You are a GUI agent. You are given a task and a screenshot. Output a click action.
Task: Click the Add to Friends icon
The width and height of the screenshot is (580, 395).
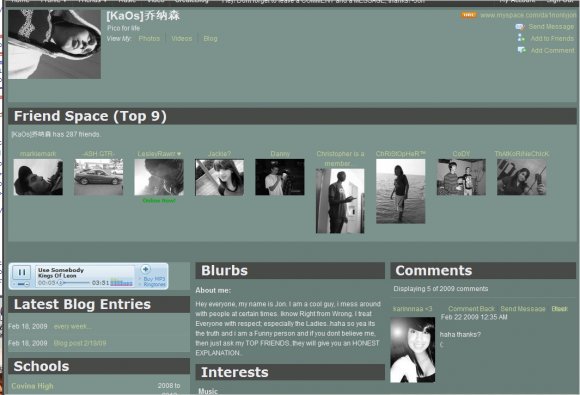point(521,38)
